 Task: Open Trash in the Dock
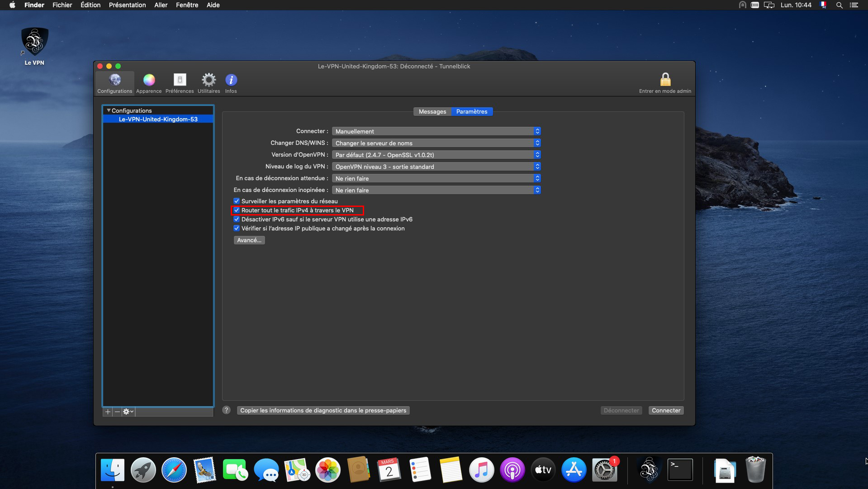click(755, 470)
